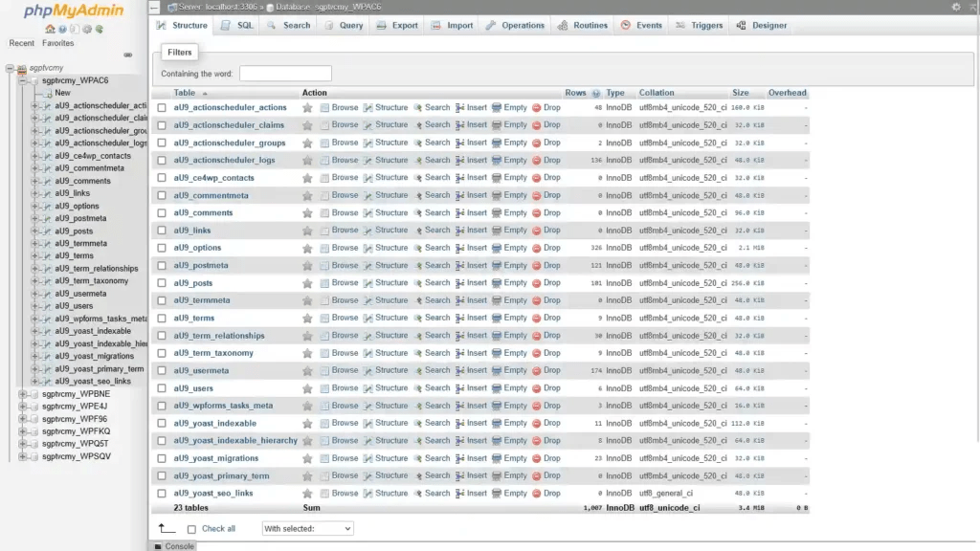This screenshot has height=551, width=980.
Task: Expand the sgptvcmy_WPF96 database node
Action: pos(22,419)
